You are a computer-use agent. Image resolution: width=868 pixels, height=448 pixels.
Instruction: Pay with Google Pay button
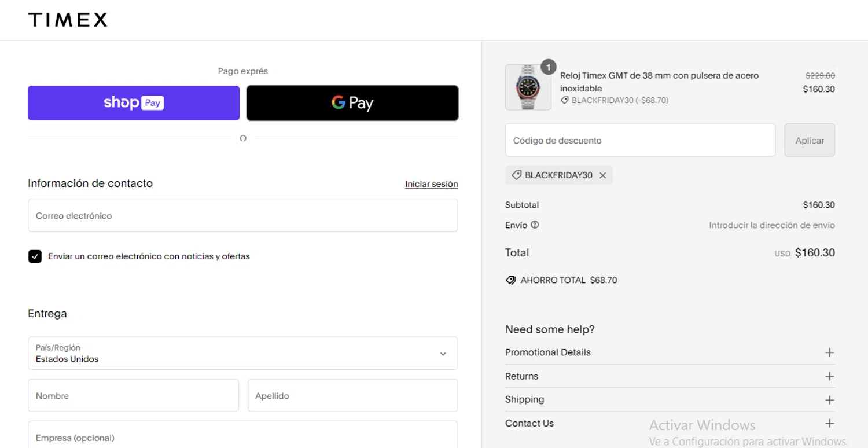click(352, 103)
